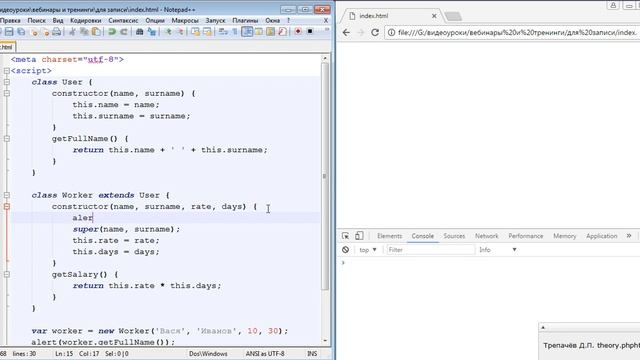Open the Кодировки menu

click(85, 20)
